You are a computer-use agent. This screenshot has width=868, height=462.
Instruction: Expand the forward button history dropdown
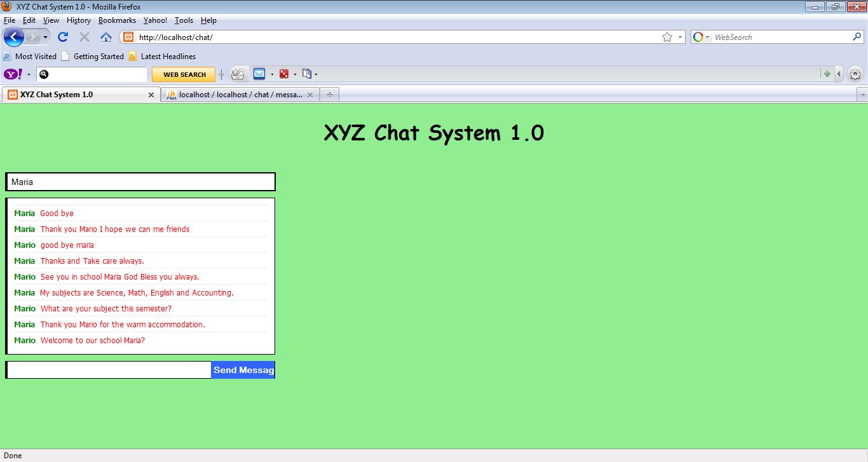pyautogui.click(x=45, y=37)
